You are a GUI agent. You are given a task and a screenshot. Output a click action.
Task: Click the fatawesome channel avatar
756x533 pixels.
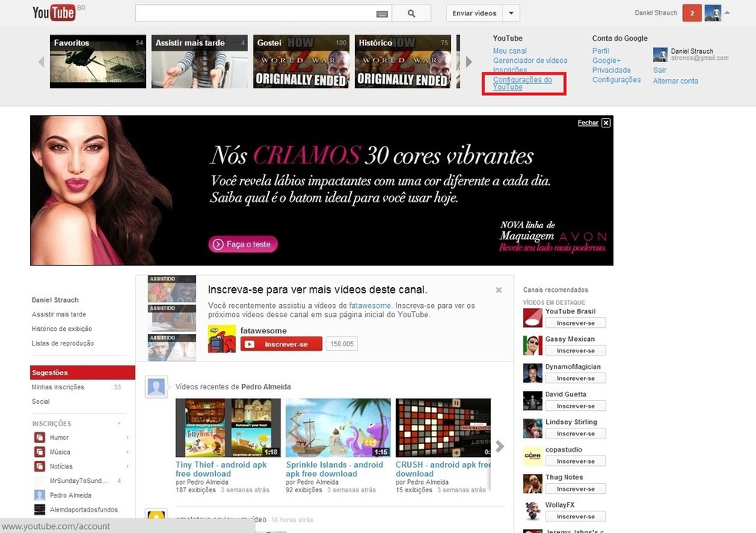222,339
